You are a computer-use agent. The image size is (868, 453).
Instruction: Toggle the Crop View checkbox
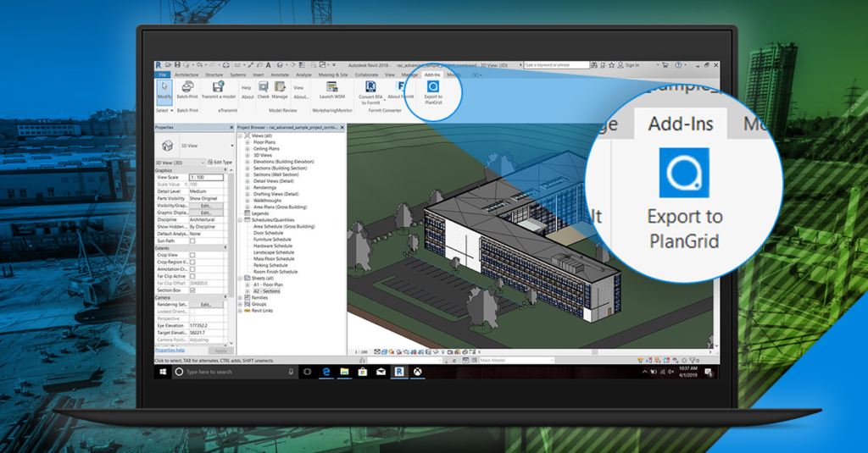tap(192, 255)
